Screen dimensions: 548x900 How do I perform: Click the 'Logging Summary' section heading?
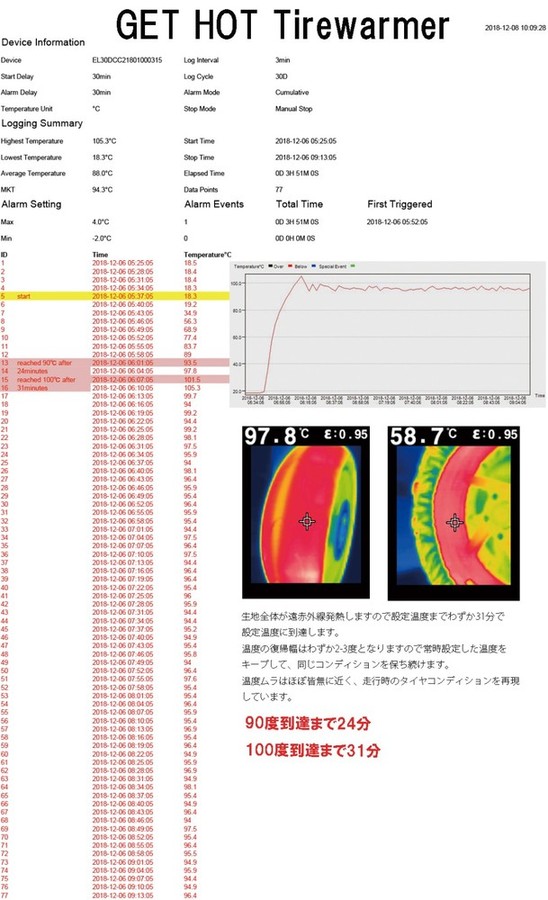pyautogui.click(x=42, y=123)
